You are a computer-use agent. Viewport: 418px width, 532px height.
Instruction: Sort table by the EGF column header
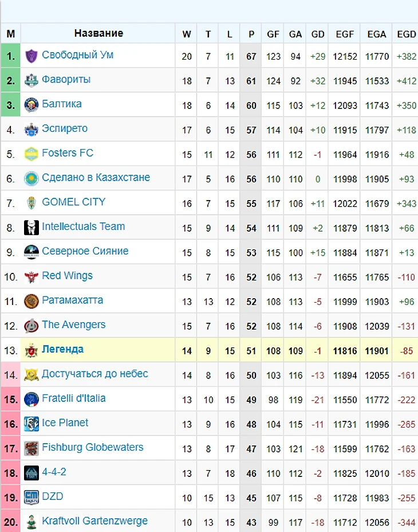click(x=345, y=34)
